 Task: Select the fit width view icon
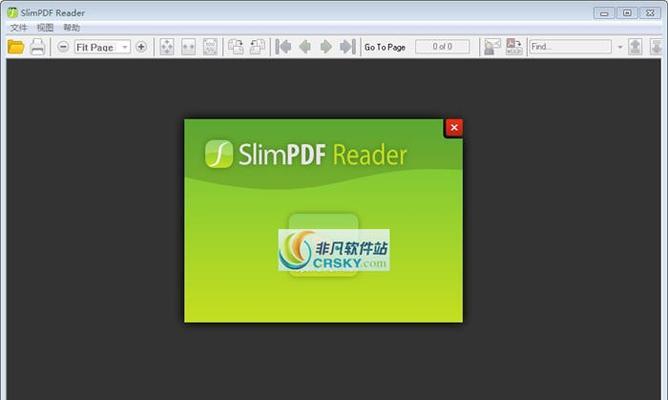point(188,46)
